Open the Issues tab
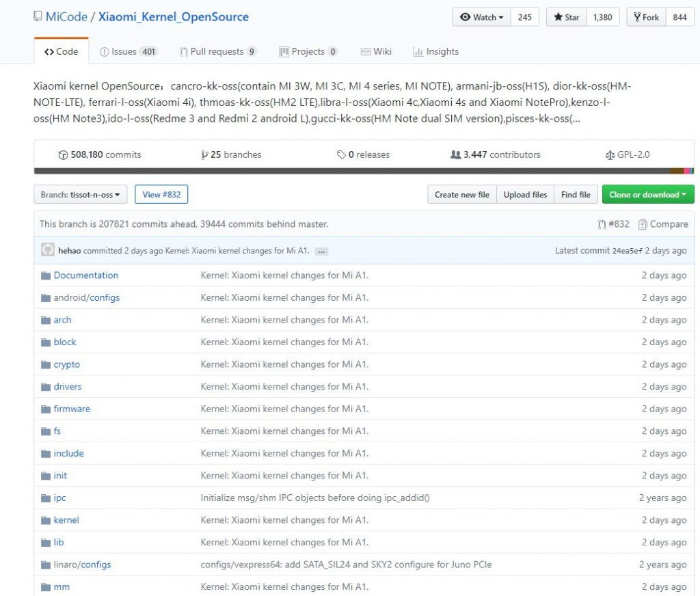The width and height of the screenshot is (700, 596). 128,51
